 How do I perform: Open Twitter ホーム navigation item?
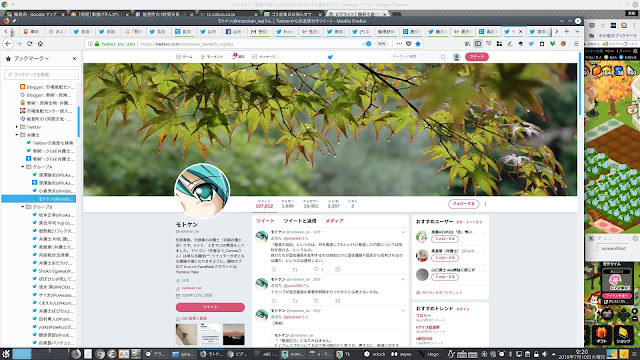click(x=184, y=57)
